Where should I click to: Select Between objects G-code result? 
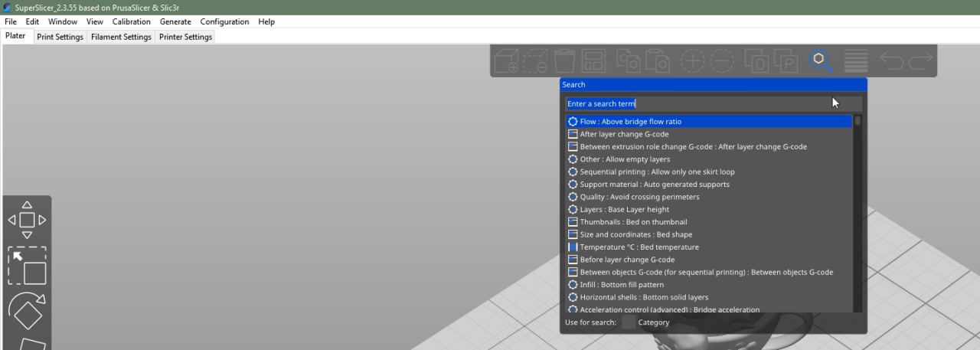709,272
